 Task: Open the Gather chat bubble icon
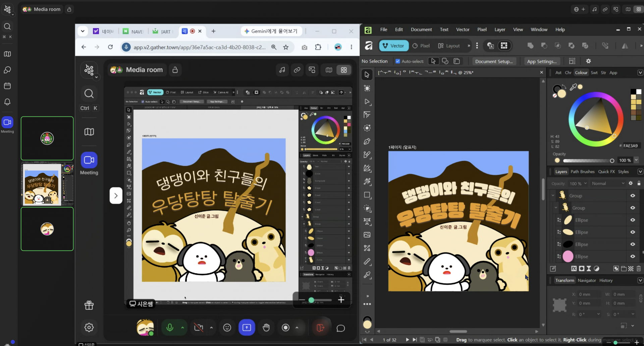pos(340,328)
